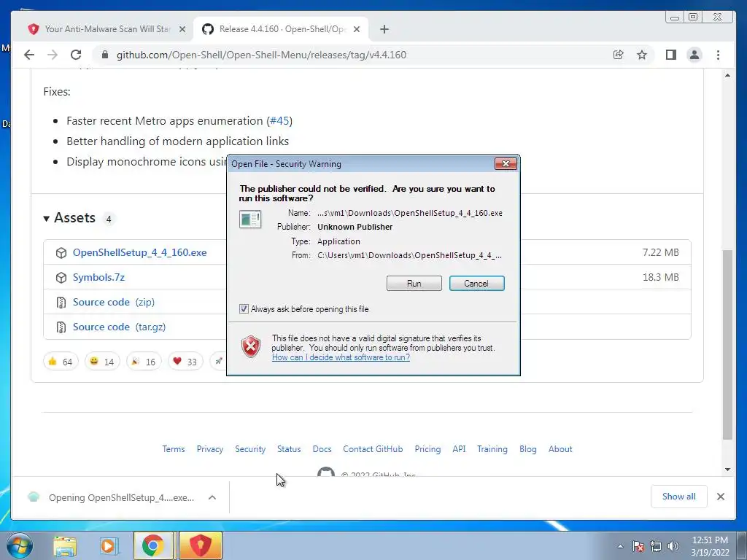Open Contact GitHub footer link
The height and width of the screenshot is (560, 747).
coord(373,449)
